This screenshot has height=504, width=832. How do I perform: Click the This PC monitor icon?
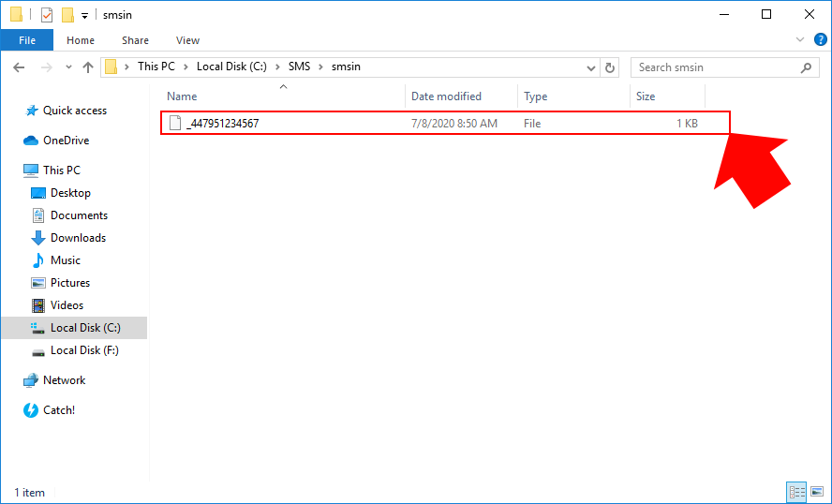[31, 170]
